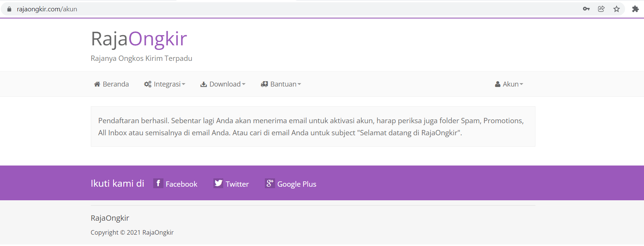This screenshot has width=644, height=246.
Task: Click the Facebook logo icon
Action: (x=158, y=183)
